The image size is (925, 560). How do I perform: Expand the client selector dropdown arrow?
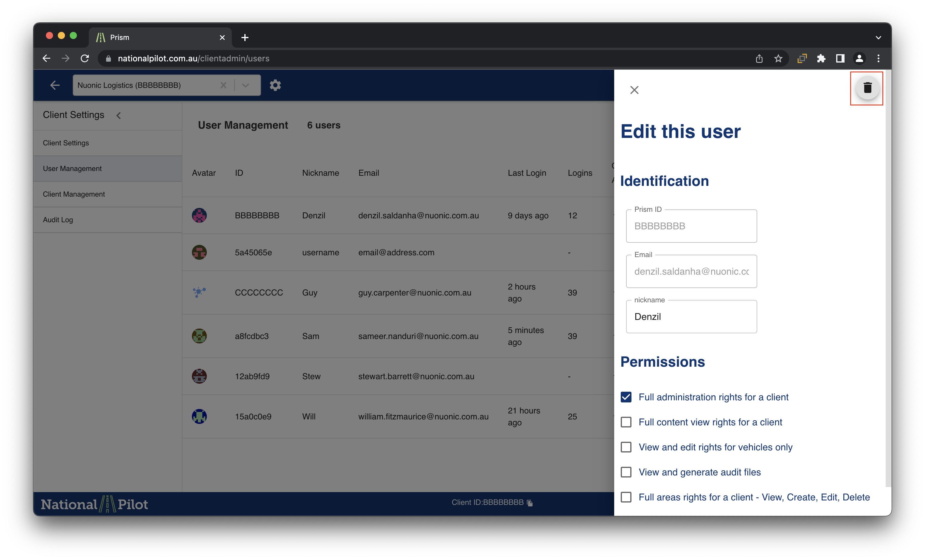[246, 85]
